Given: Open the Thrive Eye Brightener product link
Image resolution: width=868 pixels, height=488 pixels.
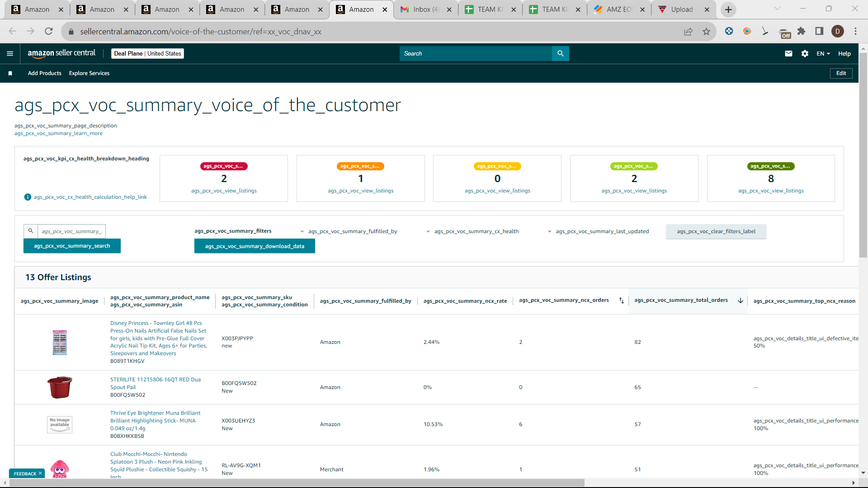Looking at the screenshot, I should click(155, 421).
